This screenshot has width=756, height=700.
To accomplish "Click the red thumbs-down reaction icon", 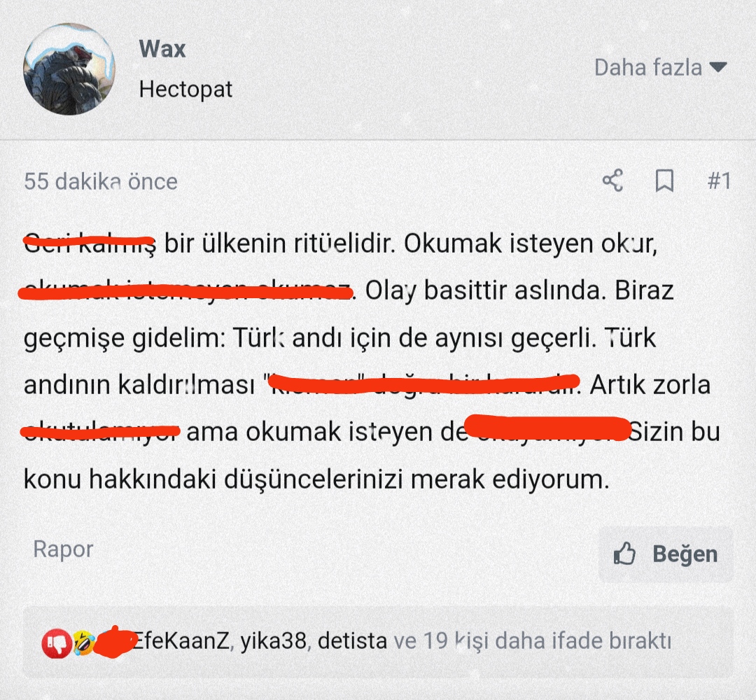I will [57, 643].
